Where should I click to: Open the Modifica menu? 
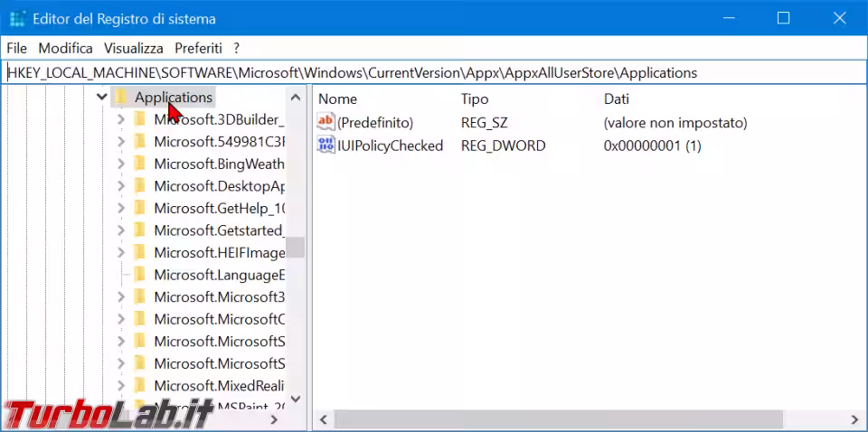point(65,49)
